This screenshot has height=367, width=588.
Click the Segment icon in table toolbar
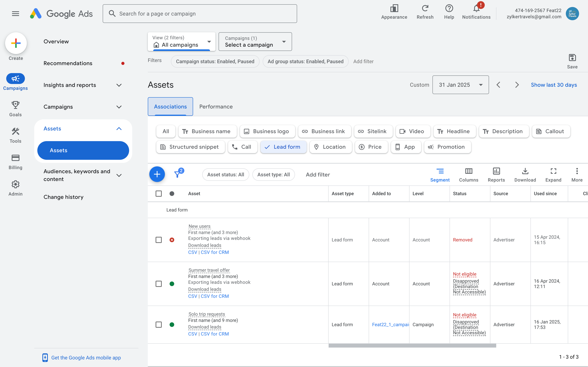coord(440,171)
